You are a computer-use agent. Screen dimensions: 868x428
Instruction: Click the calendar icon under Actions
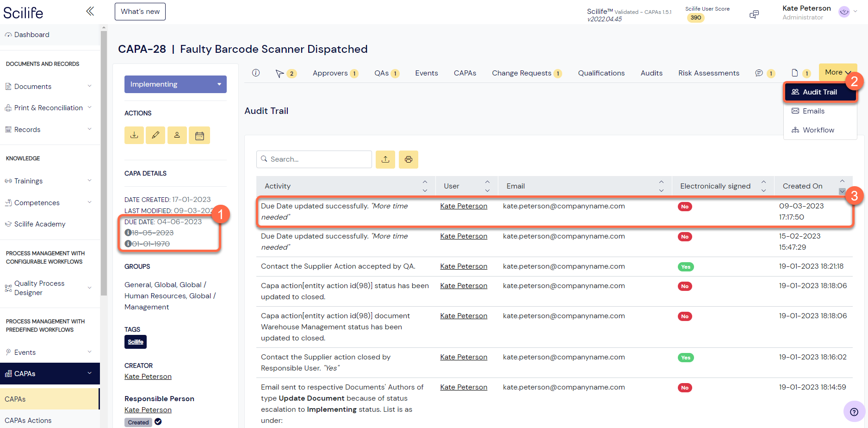[199, 136]
